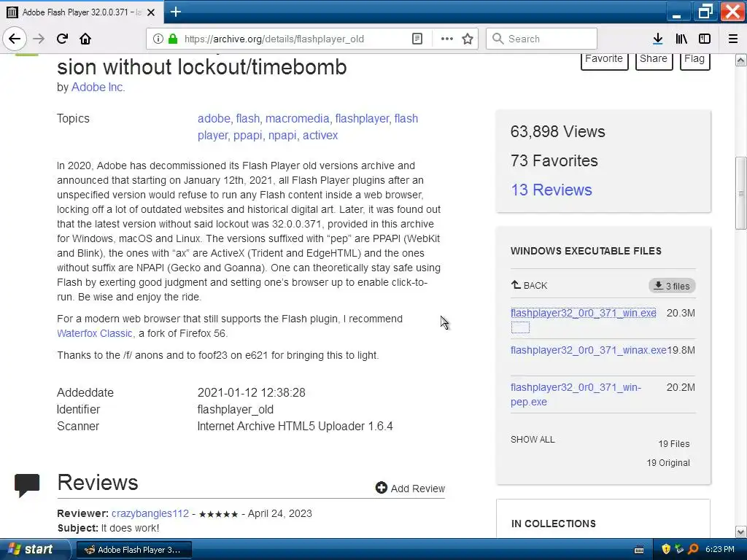Click the Identifier value flashplayer_old

point(236,410)
